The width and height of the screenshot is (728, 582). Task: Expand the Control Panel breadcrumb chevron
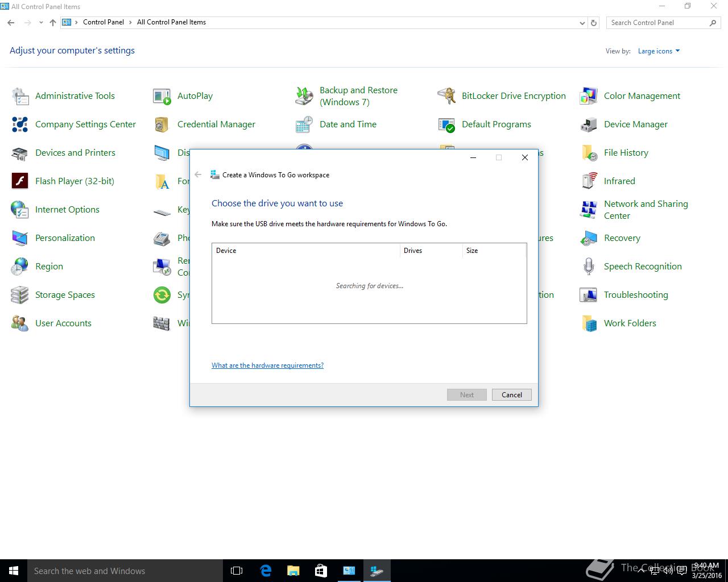pos(130,23)
